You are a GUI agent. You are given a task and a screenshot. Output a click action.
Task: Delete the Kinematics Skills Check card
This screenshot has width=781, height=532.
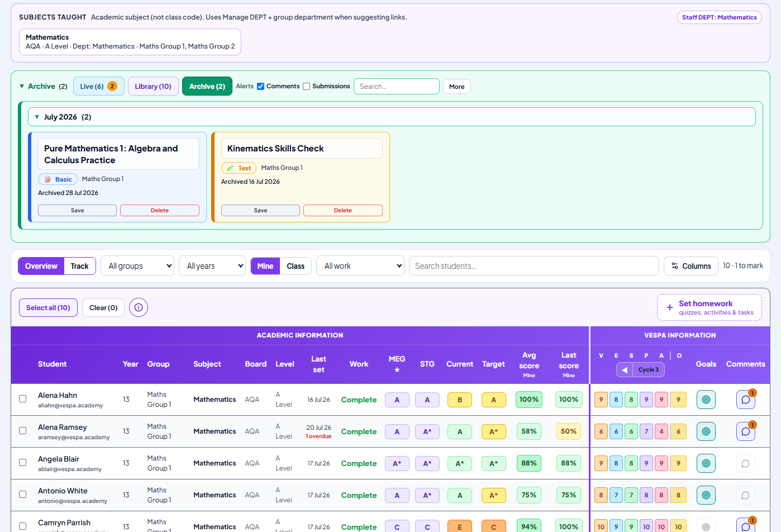point(343,210)
